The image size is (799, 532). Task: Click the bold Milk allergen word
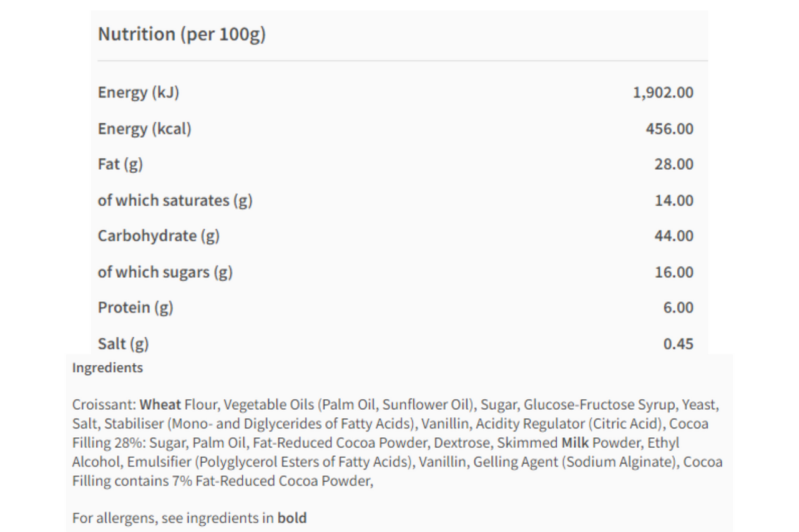(575, 443)
